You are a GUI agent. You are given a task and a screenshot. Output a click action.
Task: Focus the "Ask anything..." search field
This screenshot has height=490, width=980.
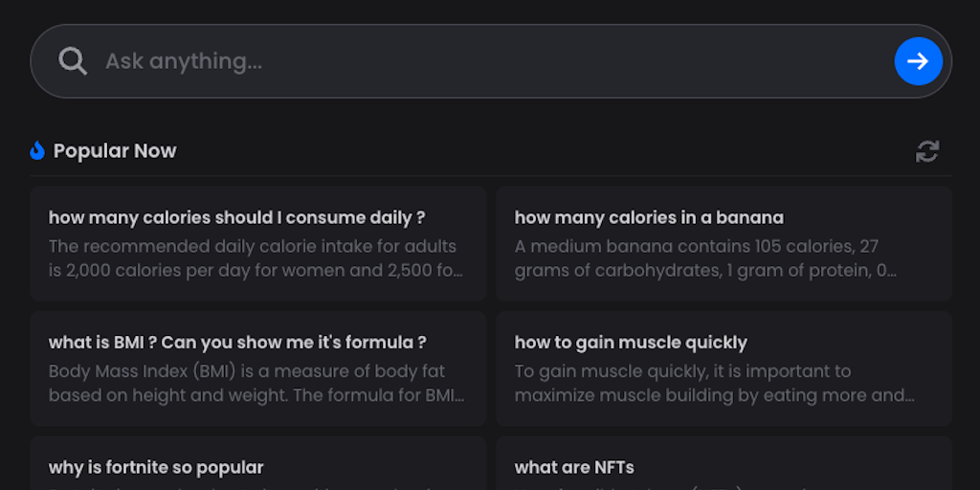click(x=479, y=61)
